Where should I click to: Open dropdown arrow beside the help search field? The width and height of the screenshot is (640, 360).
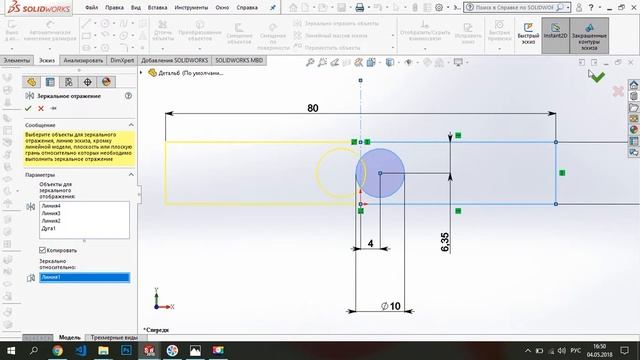pos(568,7)
